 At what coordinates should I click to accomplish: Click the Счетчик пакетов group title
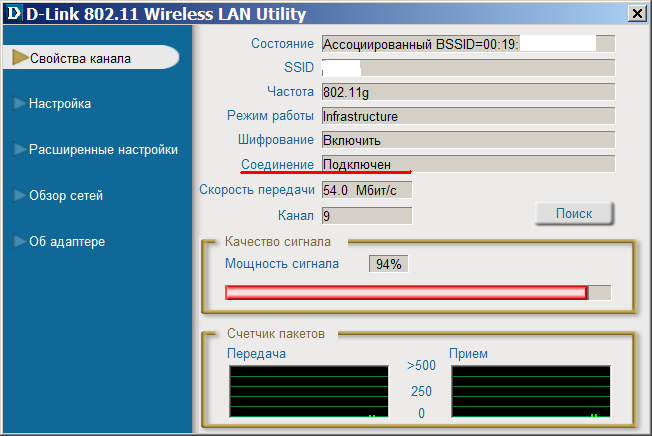click(276, 333)
